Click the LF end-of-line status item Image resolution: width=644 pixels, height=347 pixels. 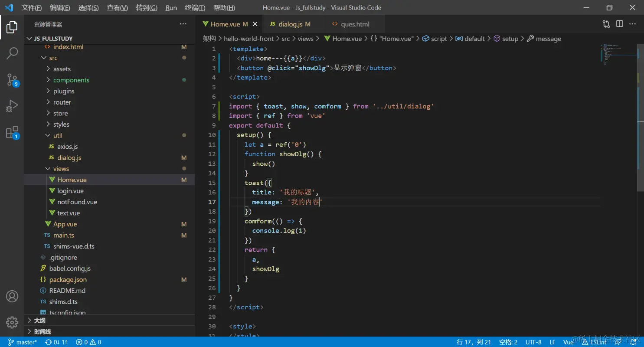pyautogui.click(x=552, y=342)
